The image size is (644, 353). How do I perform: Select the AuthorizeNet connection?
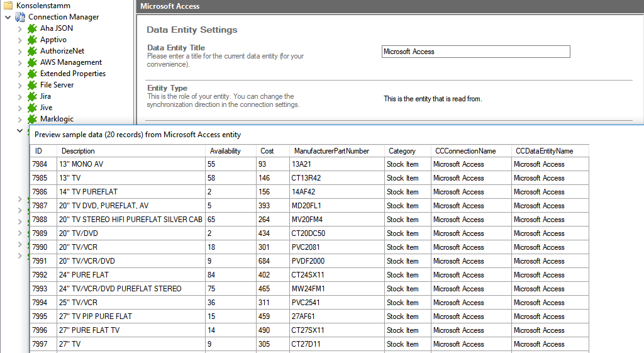[x=62, y=50]
